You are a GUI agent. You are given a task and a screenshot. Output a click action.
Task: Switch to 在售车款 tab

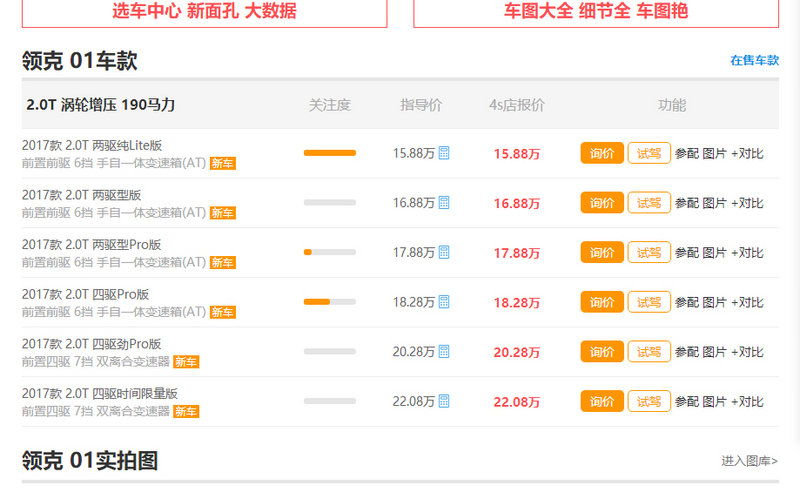755,60
